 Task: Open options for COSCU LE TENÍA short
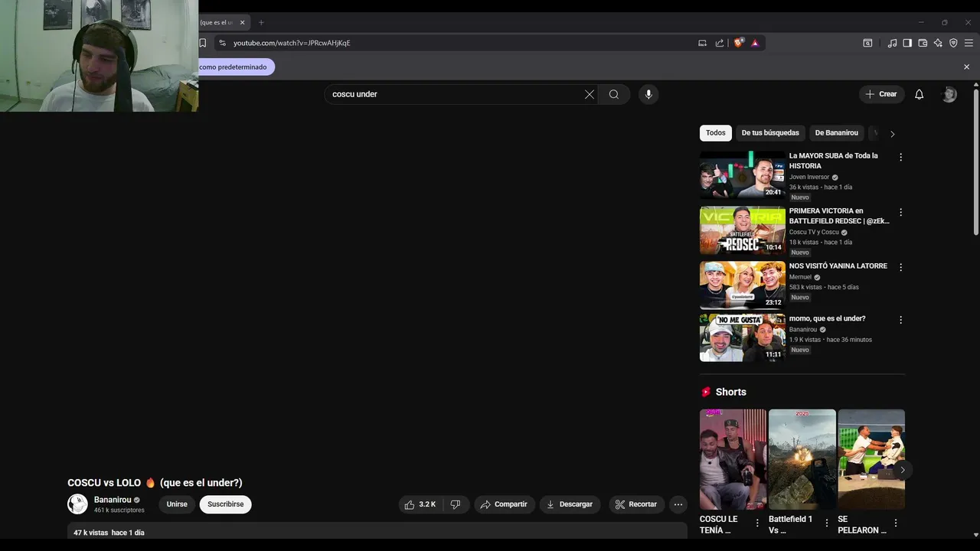click(x=757, y=523)
